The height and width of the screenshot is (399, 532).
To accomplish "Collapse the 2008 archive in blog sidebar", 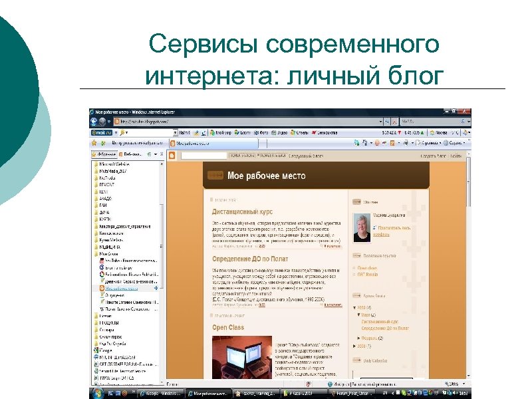I will click(x=354, y=307).
